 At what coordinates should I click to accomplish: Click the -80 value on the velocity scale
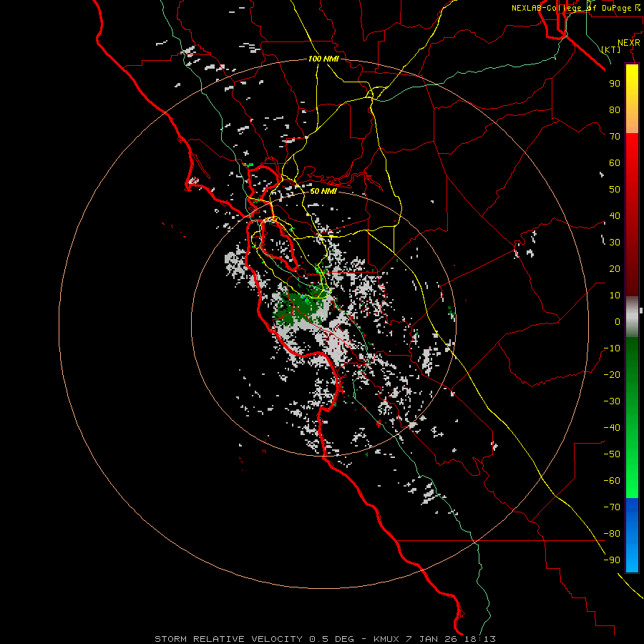(612, 534)
